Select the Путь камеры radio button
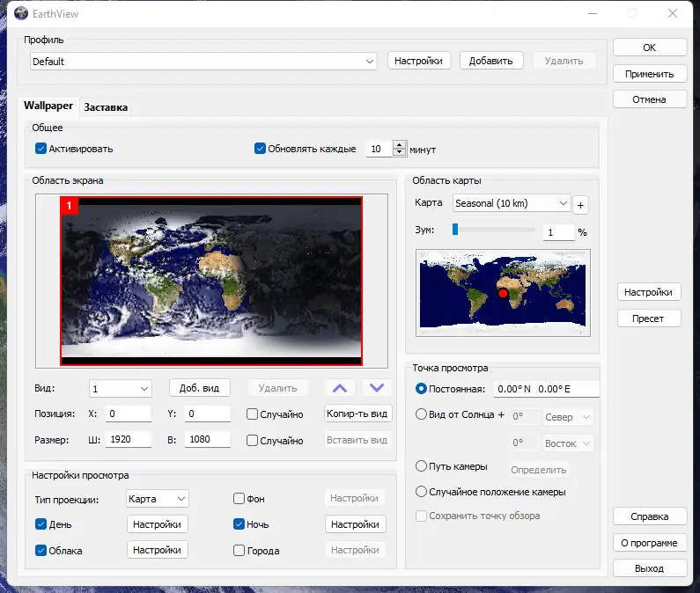 421,466
